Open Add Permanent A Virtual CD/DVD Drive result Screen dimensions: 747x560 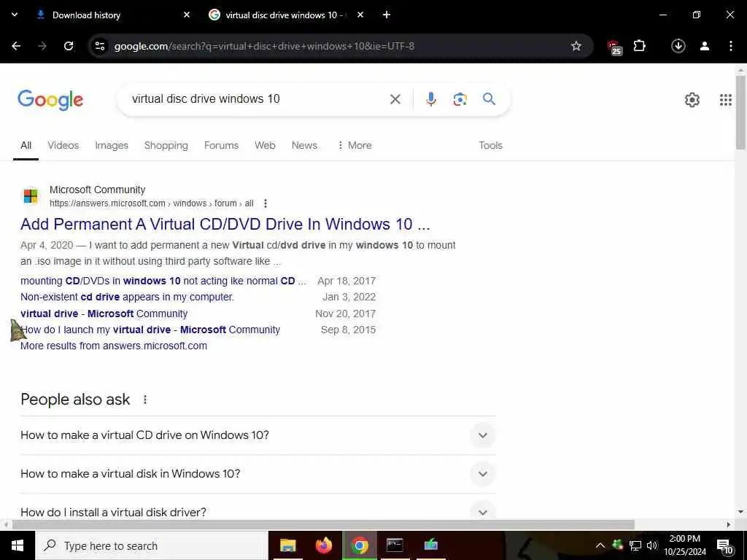[225, 224]
